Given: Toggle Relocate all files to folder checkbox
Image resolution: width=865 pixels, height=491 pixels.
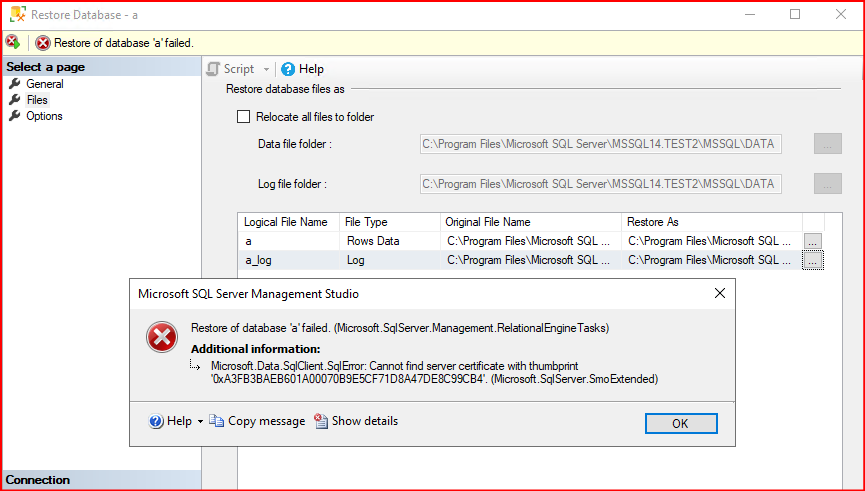Looking at the screenshot, I should (x=243, y=117).
